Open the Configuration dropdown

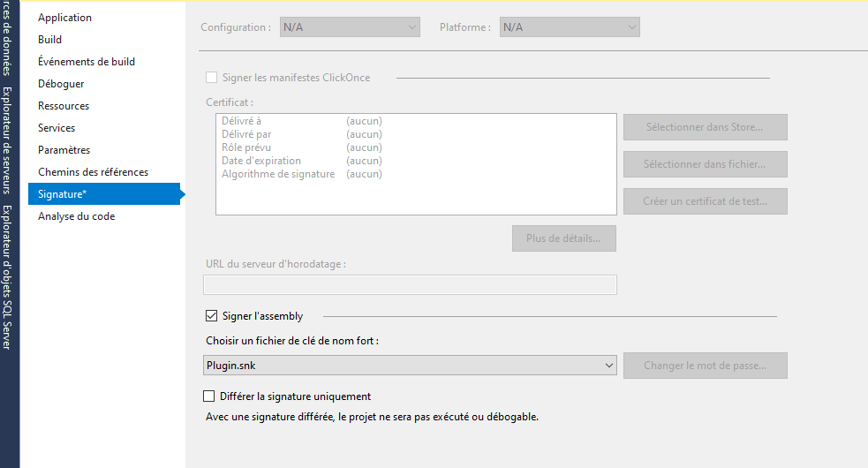click(350, 27)
